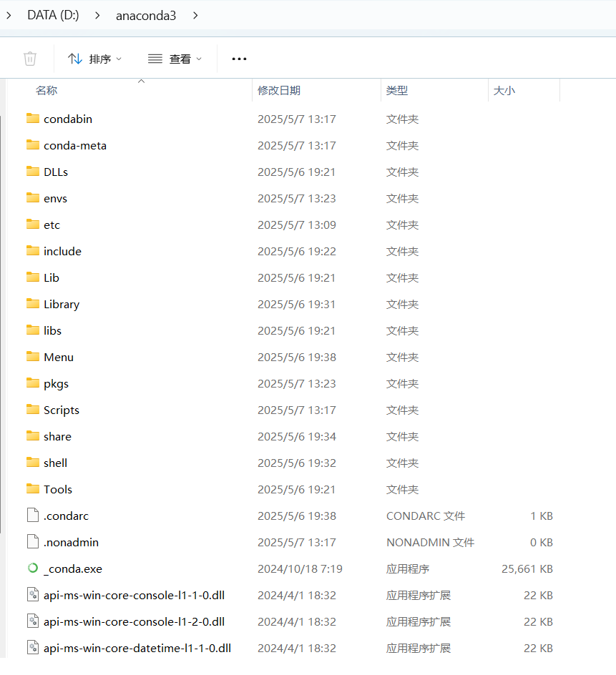Image resolution: width=616 pixels, height=675 pixels.
Task: Select the DLLs folder icon
Action: [33, 172]
